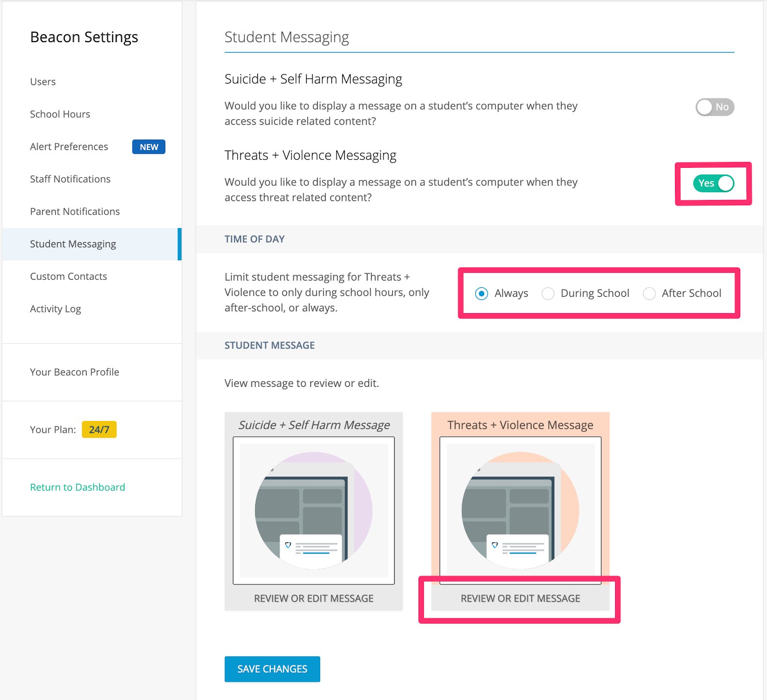Choose the After School radio option
This screenshot has height=700, width=767.
649,293
